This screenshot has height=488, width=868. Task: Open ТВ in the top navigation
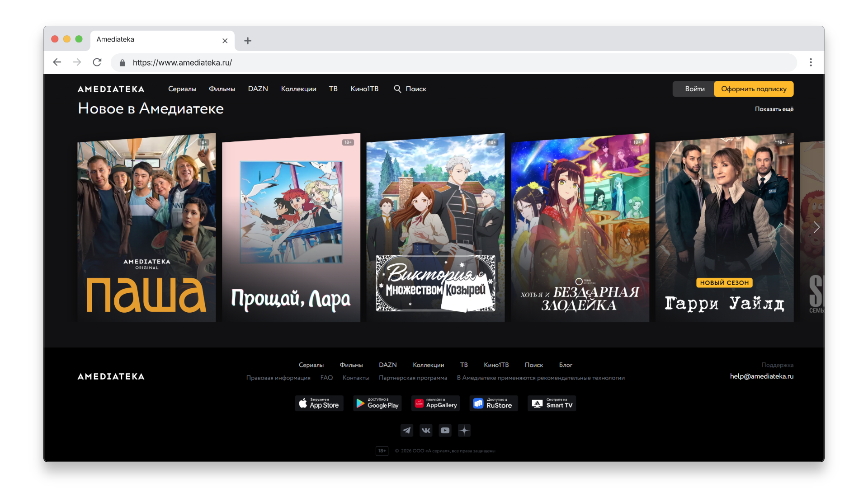333,89
